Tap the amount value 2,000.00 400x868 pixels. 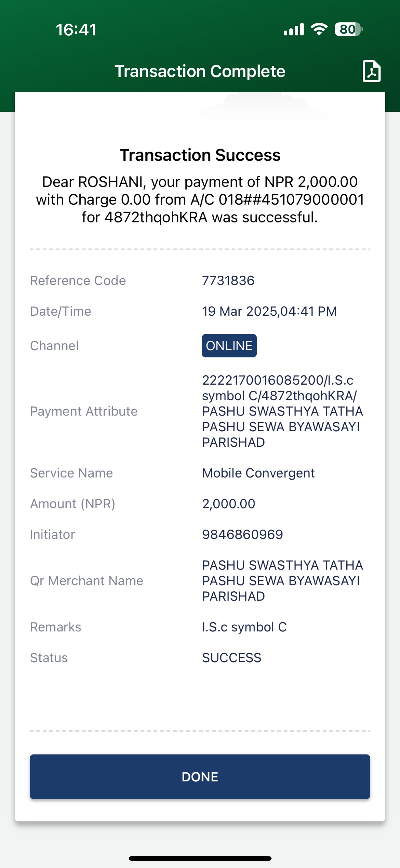pyautogui.click(x=229, y=504)
